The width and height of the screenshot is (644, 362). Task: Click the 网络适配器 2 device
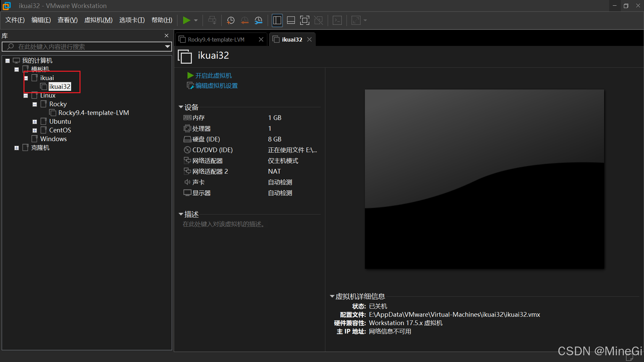point(210,171)
